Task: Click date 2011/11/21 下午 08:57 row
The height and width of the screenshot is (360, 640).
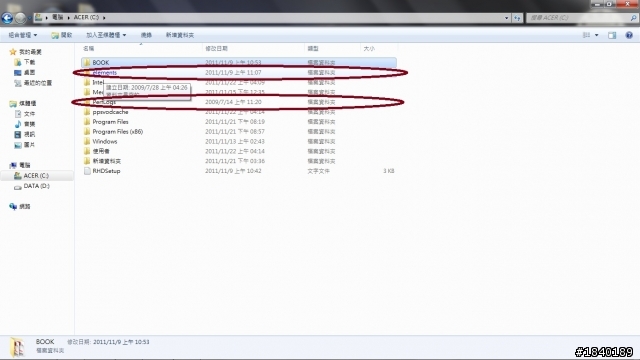Action: click(235, 131)
